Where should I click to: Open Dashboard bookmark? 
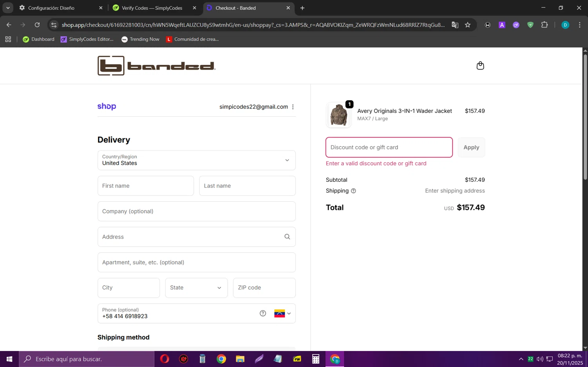point(38,39)
